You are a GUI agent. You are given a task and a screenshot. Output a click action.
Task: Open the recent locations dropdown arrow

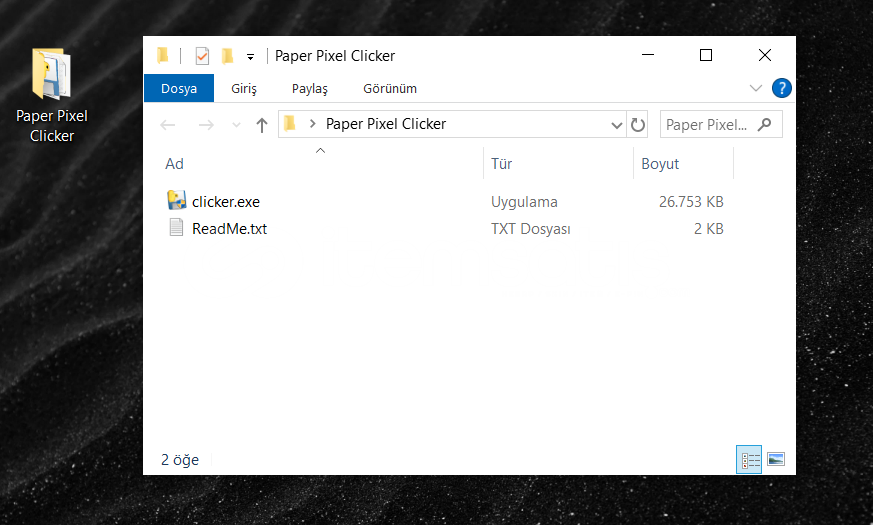pos(236,125)
